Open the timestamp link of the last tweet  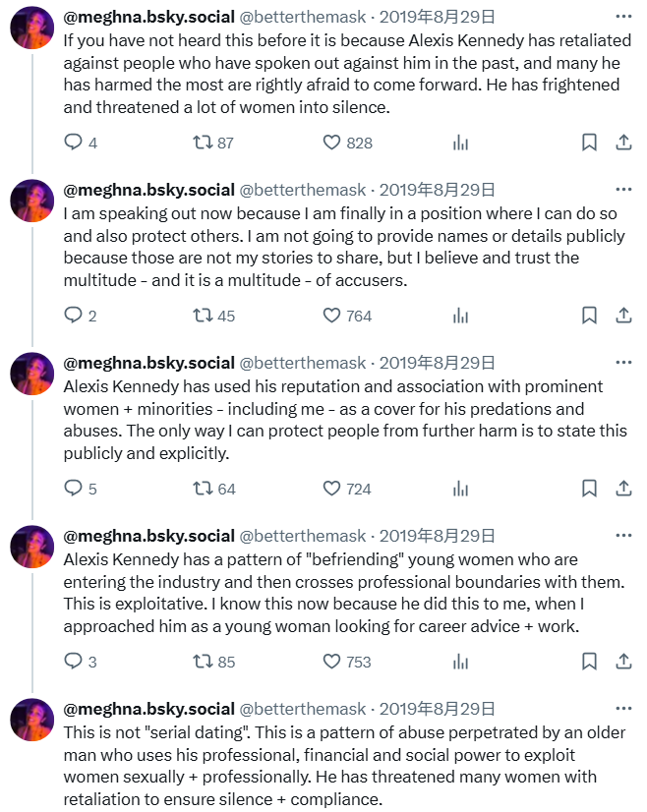tap(438, 709)
